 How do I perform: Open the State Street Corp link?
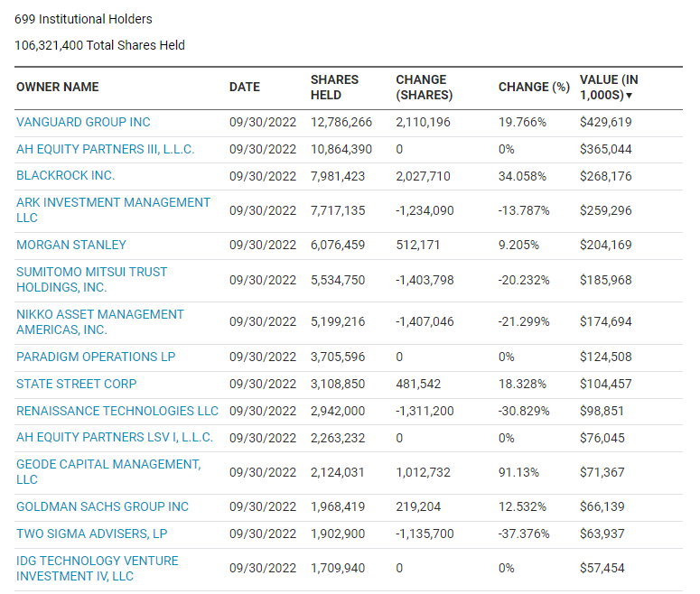[77, 384]
